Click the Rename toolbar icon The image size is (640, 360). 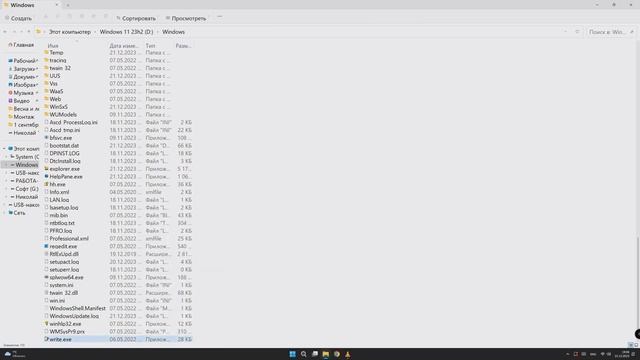[x=82, y=17]
